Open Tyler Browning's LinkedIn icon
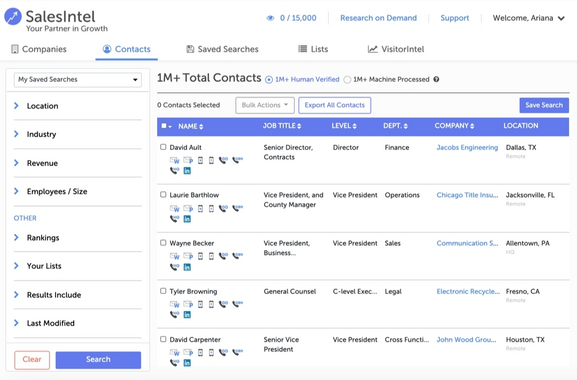Viewport: 577px width, 380px height. pos(187,315)
